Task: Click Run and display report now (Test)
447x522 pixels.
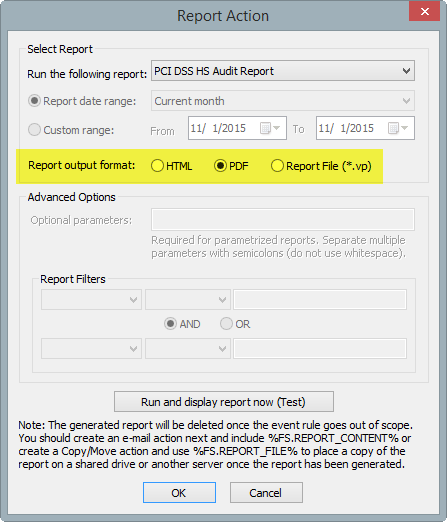Action: (224, 402)
